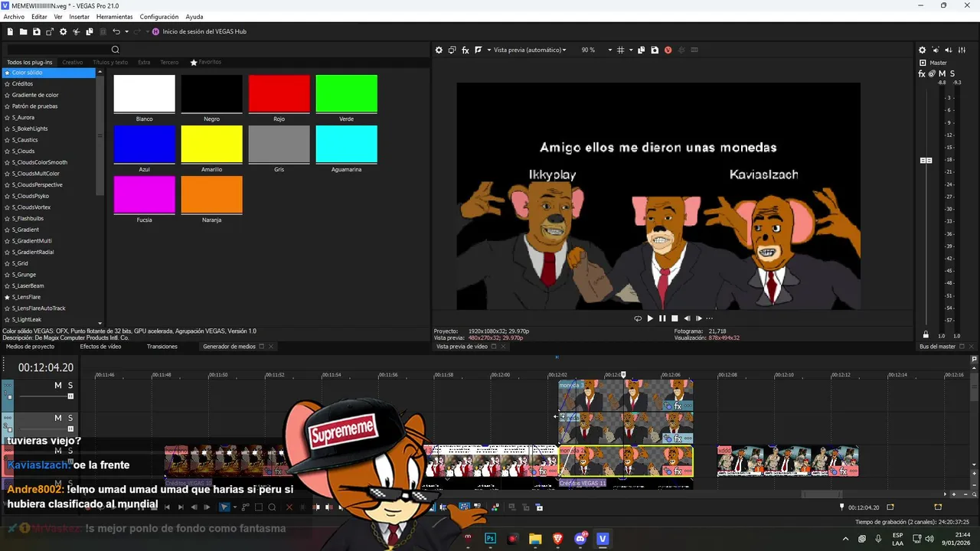This screenshot has width=980, height=551.
Task: Open the Editar menu
Action: (x=39, y=17)
